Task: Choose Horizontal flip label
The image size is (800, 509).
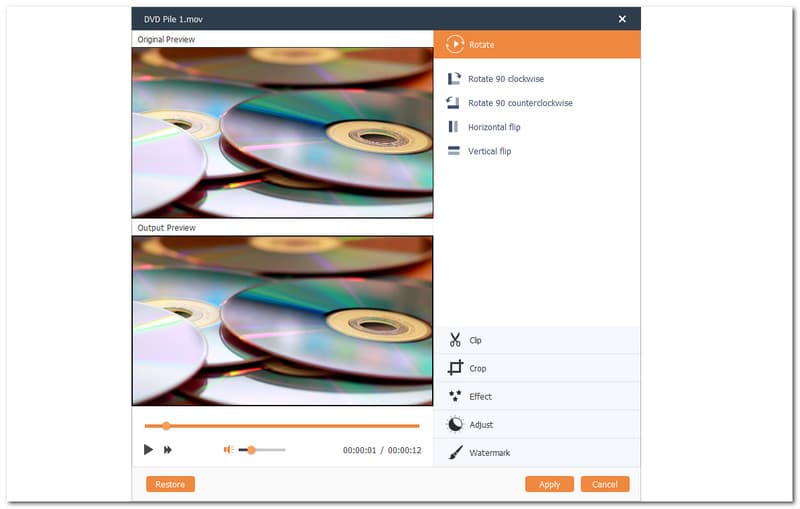Action: (494, 127)
